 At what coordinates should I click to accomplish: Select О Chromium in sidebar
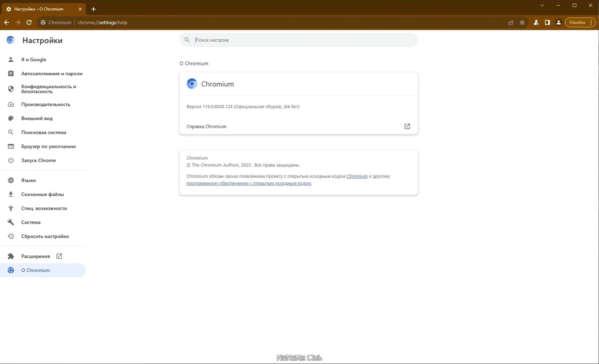(x=43, y=270)
